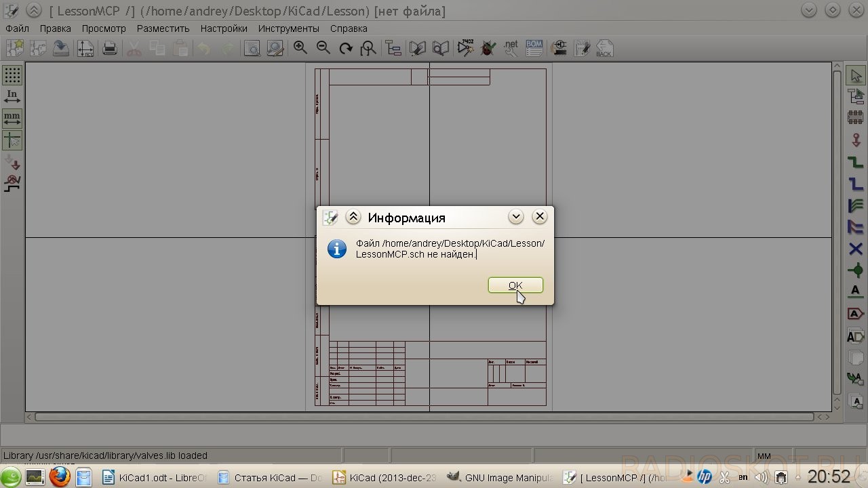868x488 pixels.
Task: Open the library browser book icon
Action: pyautogui.click(x=441, y=48)
